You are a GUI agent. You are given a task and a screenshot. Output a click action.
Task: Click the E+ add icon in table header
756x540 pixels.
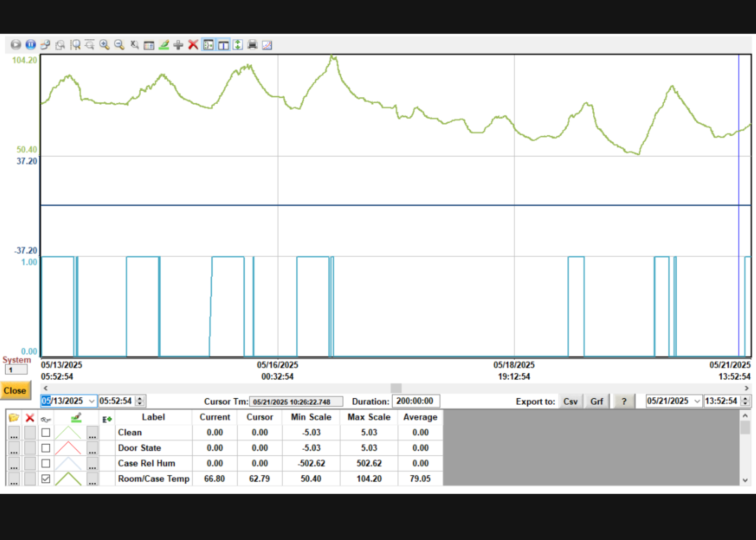tap(107, 419)
